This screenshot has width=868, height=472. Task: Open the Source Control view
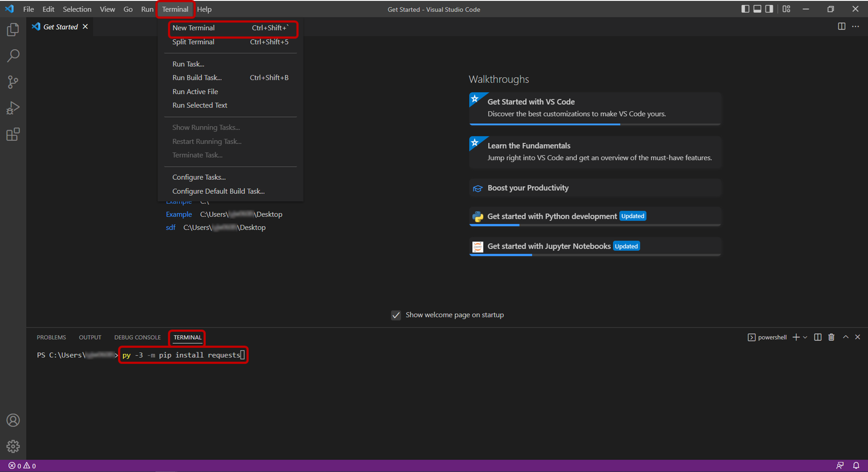coord(13,82)
